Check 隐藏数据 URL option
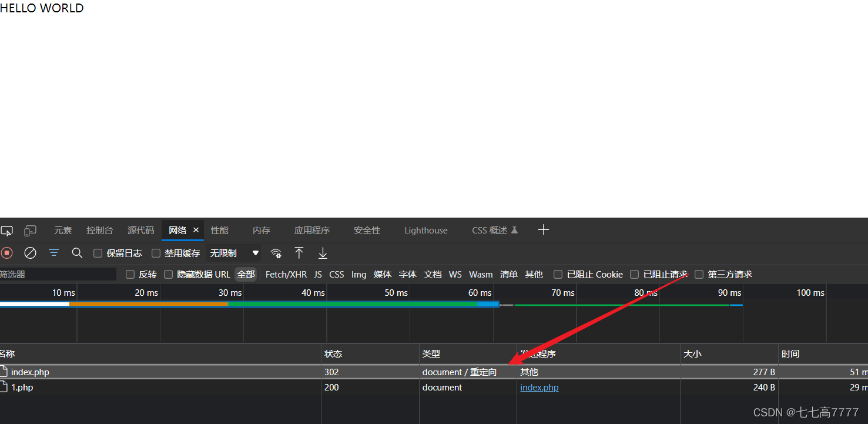This screenshot has width=868, height=424. point(168,274)
